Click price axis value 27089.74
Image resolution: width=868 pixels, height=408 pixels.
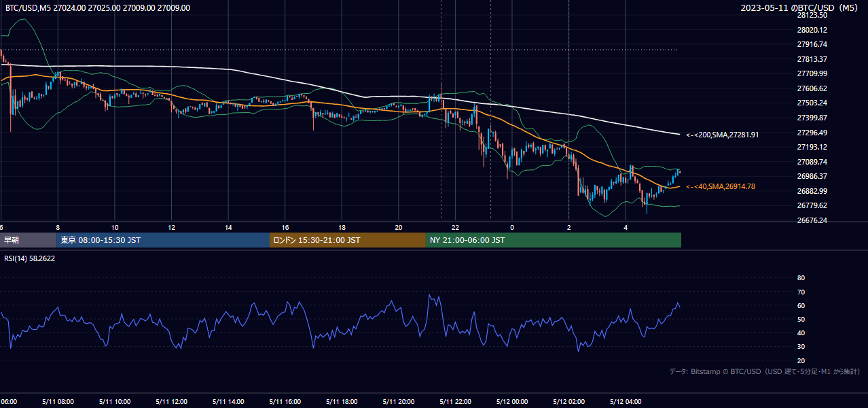coord(812,162)
